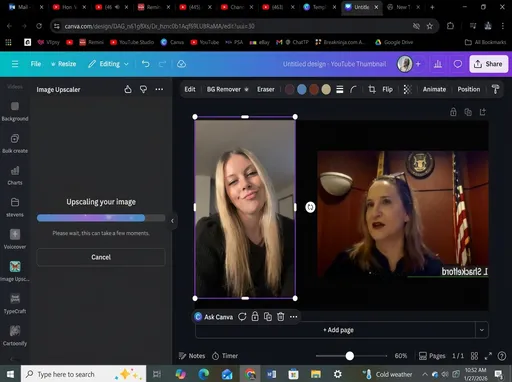Lock the page with the padlock above canvas
The image size is (512, 382).
(453, 112)
